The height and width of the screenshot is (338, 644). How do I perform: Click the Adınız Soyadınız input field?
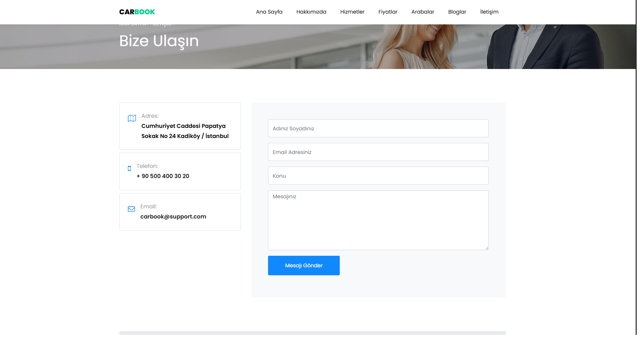point(378,128)
